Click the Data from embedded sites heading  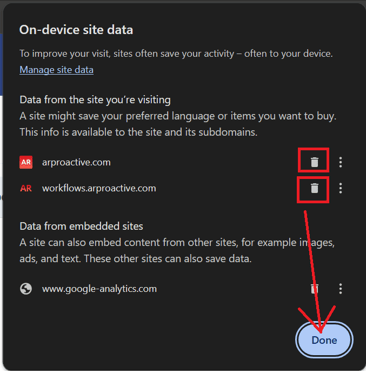coord(81,226)
